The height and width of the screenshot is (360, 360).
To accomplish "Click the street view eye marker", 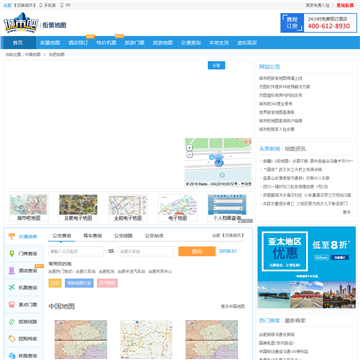I will pyautogui.click(x=218, y=162).
